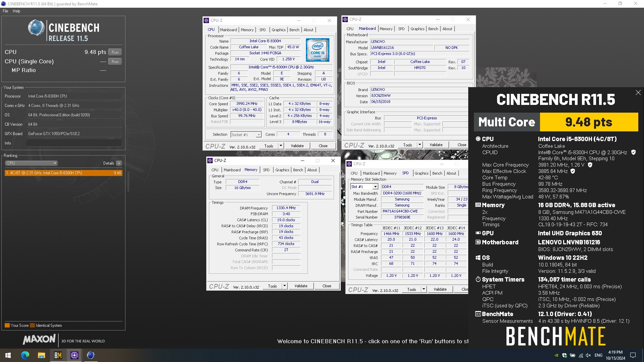Expand Tools arrow in CPU-Z SPD window
The image size is (644, 362).
424,289
